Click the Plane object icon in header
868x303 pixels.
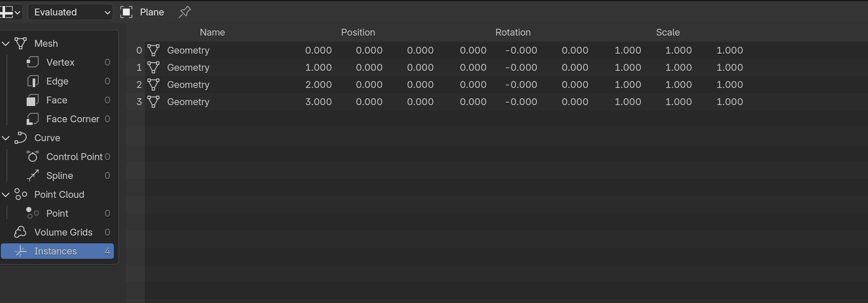click(x=126, y=12)
